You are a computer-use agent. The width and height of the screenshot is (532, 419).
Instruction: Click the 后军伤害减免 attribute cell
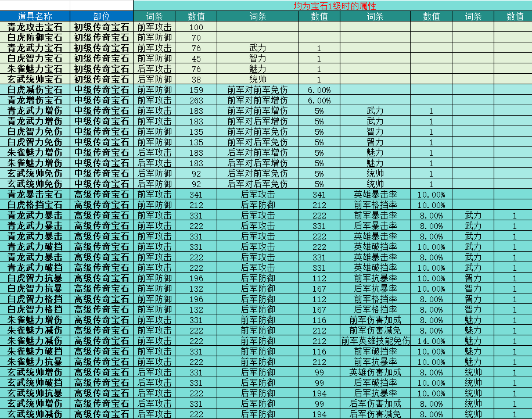click(x=375, y=414)
